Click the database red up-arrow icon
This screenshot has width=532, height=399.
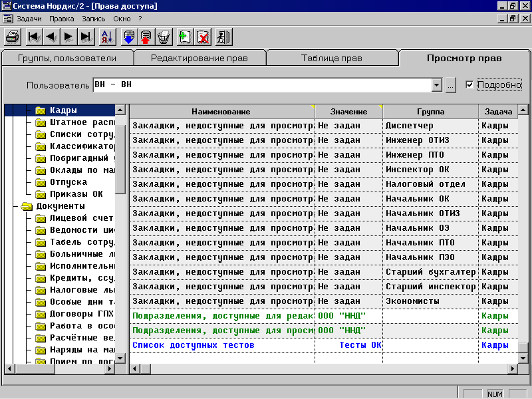[146, 37]
